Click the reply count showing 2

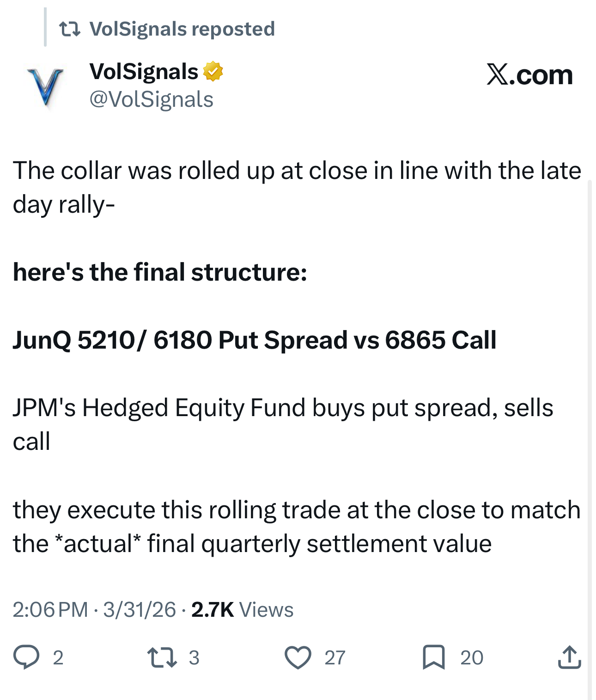[58, 656]
